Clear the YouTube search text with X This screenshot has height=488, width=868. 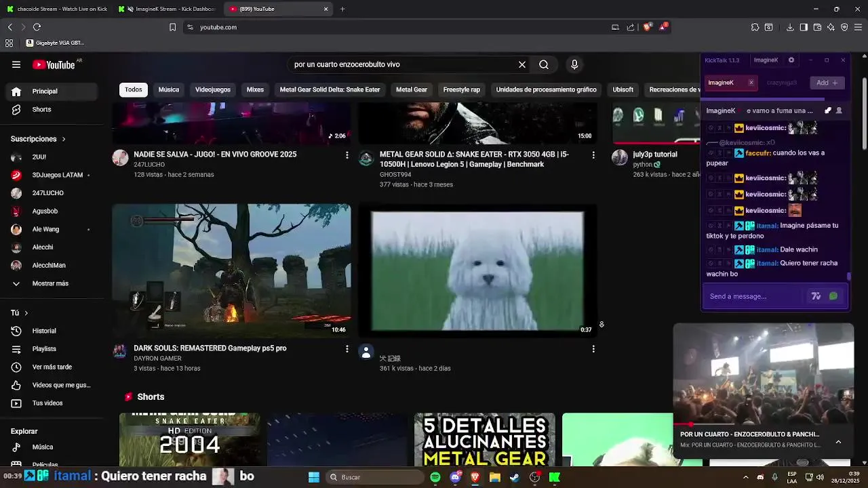[522, 64]
